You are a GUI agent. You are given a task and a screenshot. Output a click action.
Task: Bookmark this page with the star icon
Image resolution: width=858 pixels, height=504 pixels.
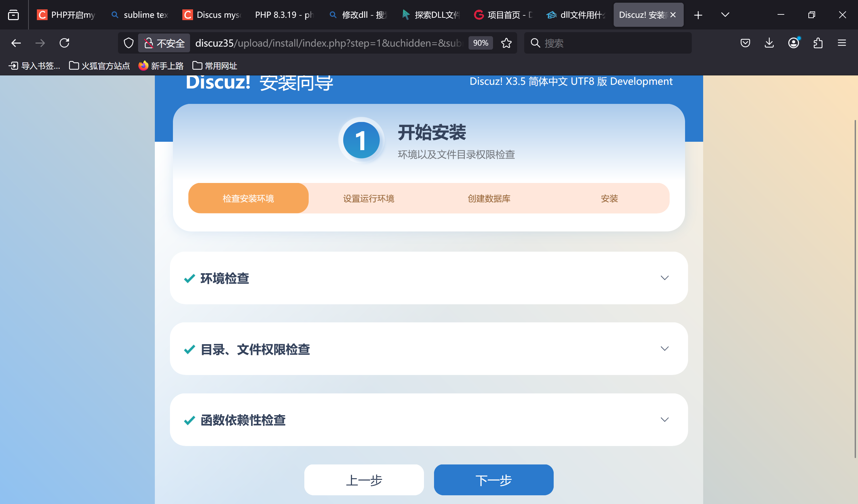pyautogui.click(x=506, y=43)
